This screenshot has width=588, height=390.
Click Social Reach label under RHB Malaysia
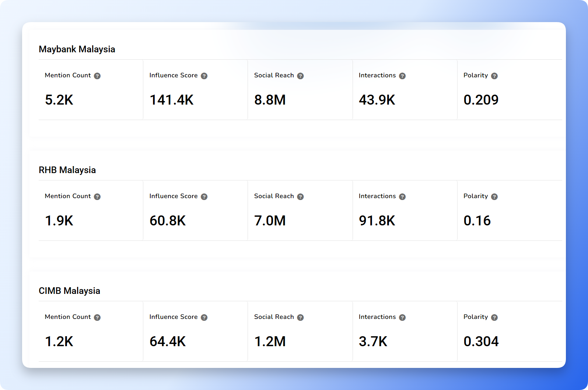(x=274, y=196)
